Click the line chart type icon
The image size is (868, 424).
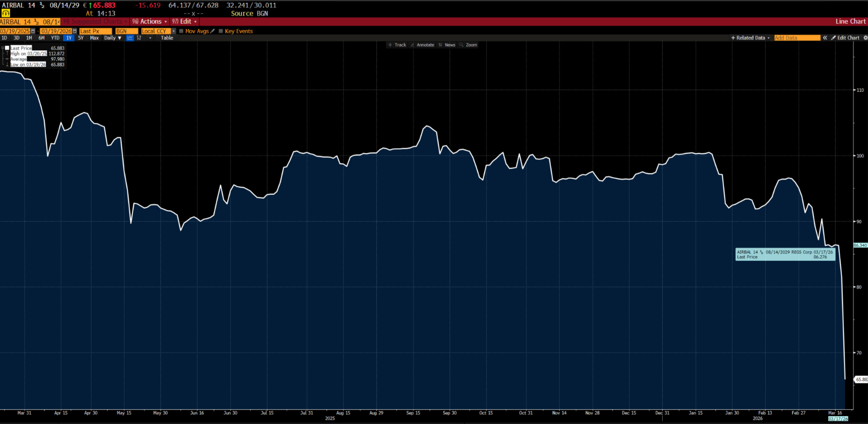[130, 38]
